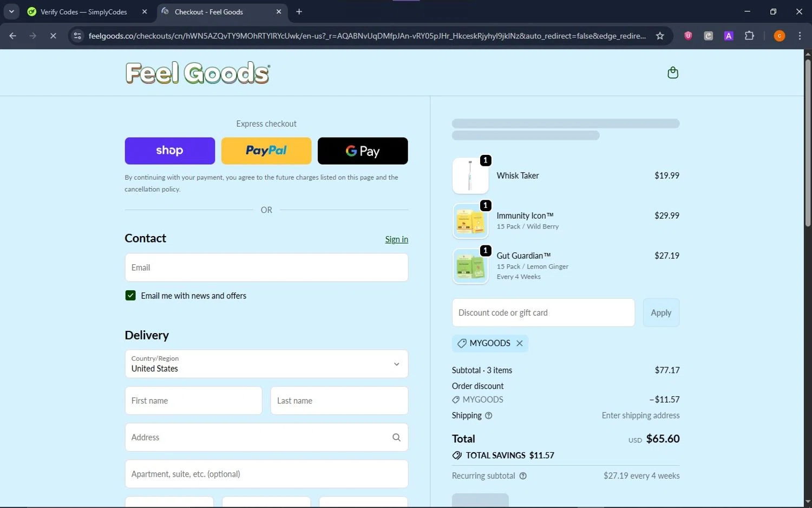The width and height of the screenshot is (812, 508).
Task: Stop page loading with the X button
Action: [x=53, y=36]
